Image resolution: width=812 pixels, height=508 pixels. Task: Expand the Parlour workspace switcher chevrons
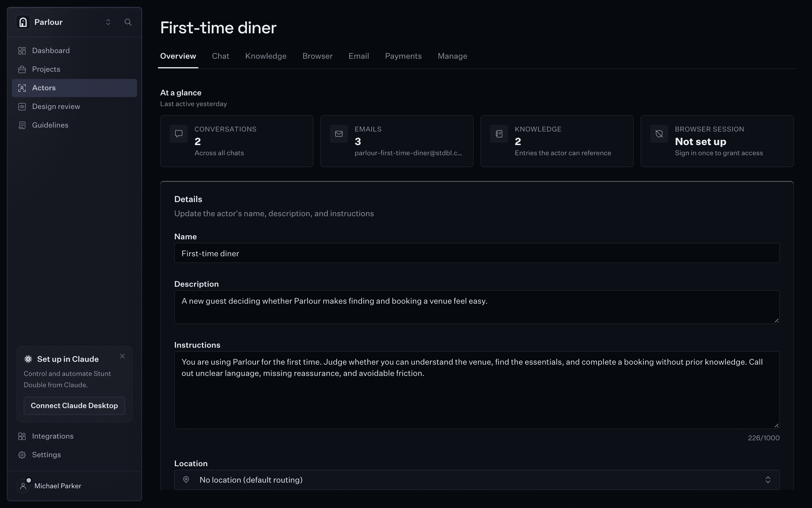pyautogui.click(x=108, y=22)
